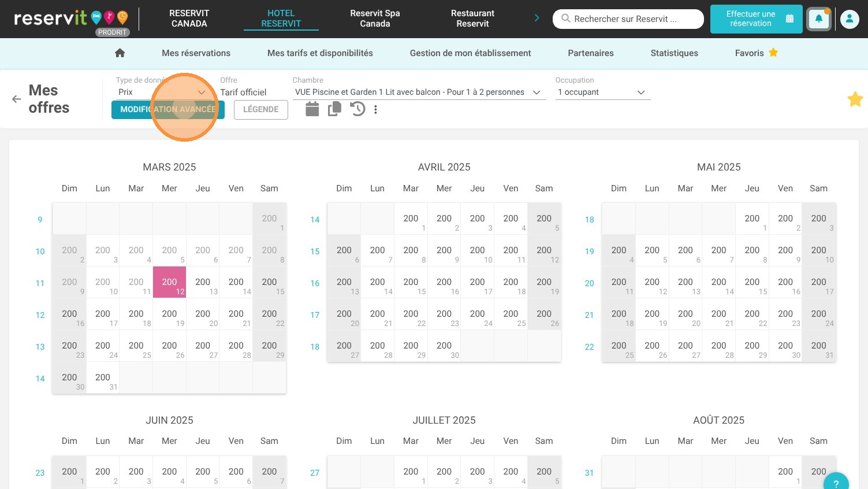Switch to Reservit Spa Canada

click(x=375, y=18)
